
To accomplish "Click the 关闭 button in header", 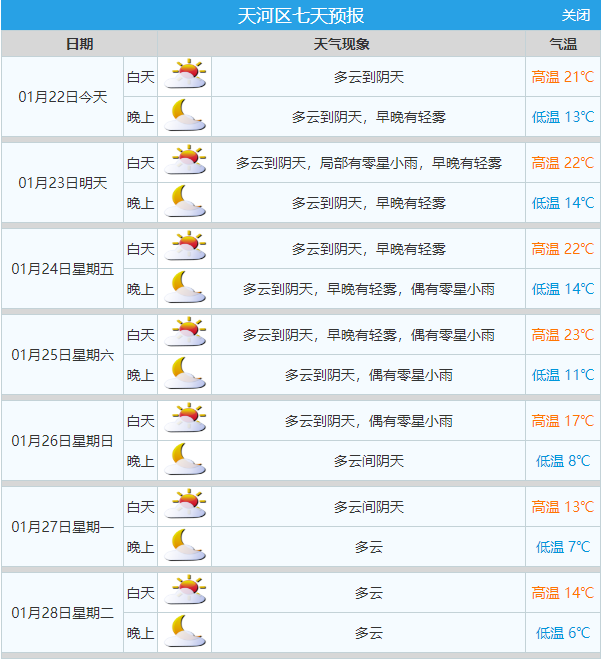I will click(x=575, y=15).
